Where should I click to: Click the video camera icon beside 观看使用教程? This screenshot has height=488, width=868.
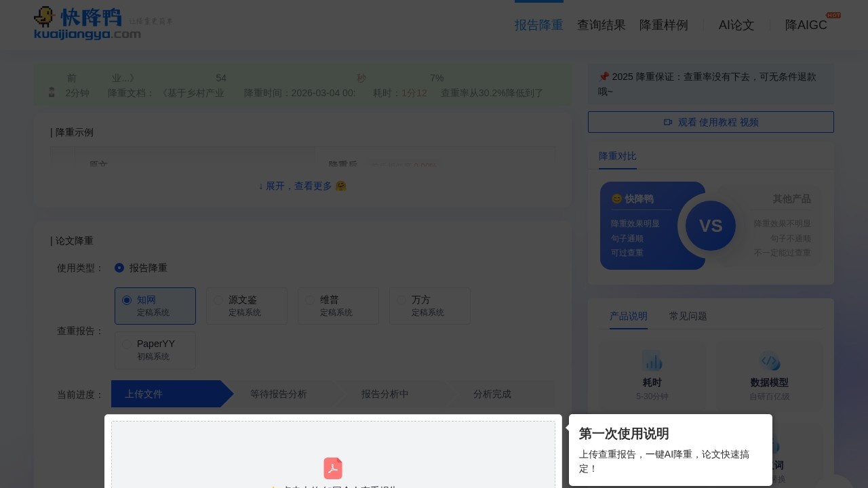click(x=669, y=123)
